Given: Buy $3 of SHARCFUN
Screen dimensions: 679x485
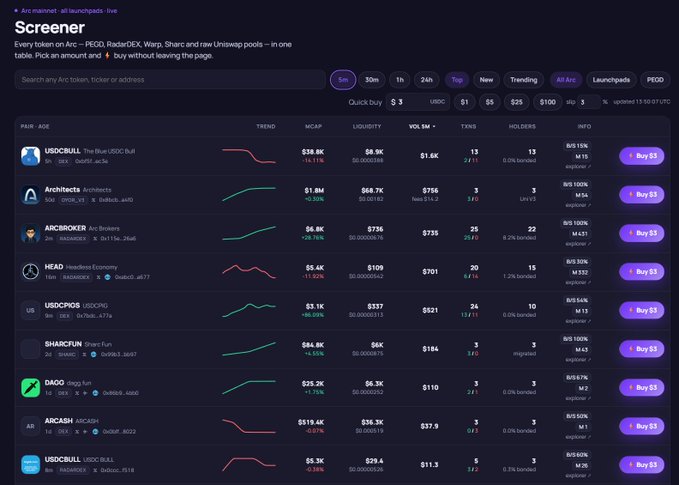Looking at the screenshot, I should tap(641, 349).
